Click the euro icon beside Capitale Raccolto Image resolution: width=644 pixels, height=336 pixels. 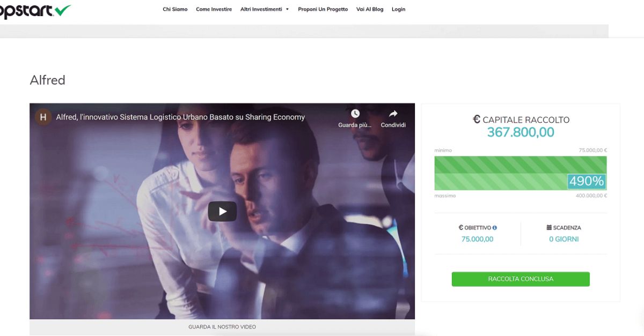(x=477, y=120)
